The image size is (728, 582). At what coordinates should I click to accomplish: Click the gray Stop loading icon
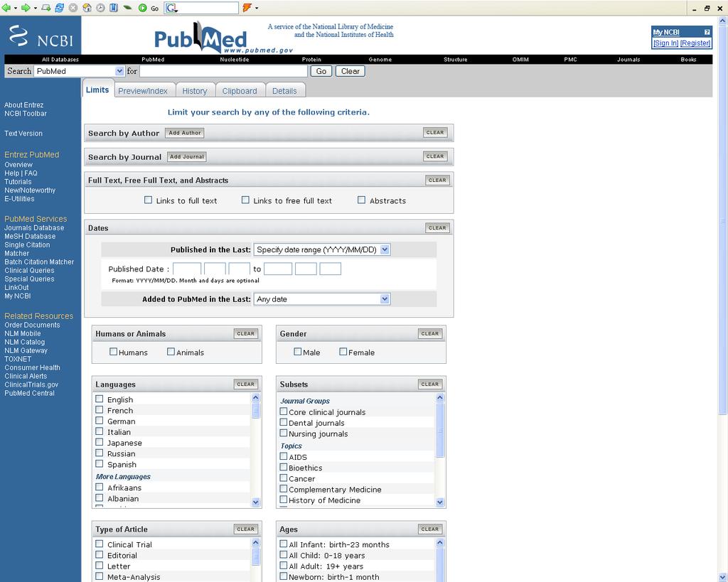tap(73, 8)
